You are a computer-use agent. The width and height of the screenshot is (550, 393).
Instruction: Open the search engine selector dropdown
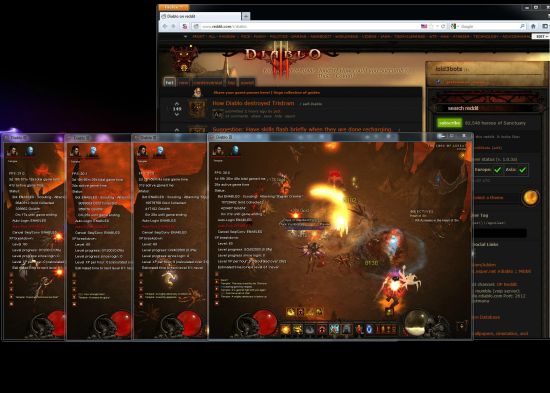455,26
